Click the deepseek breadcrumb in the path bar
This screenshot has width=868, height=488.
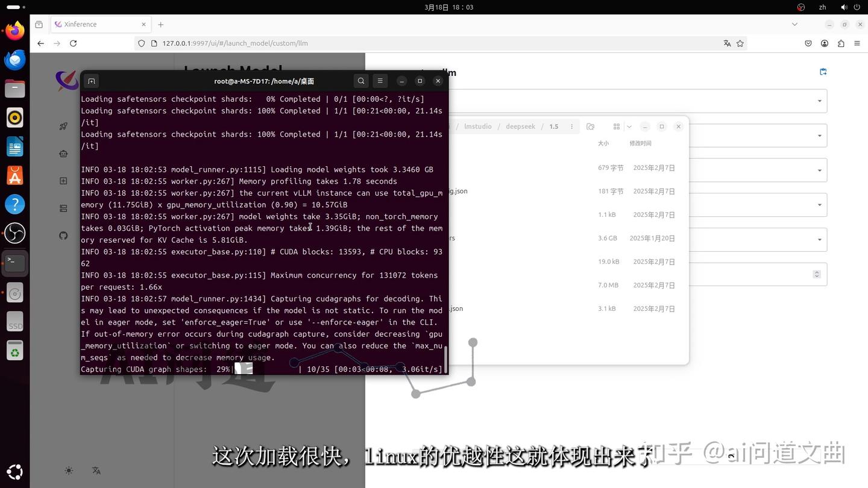click(520, 127)
